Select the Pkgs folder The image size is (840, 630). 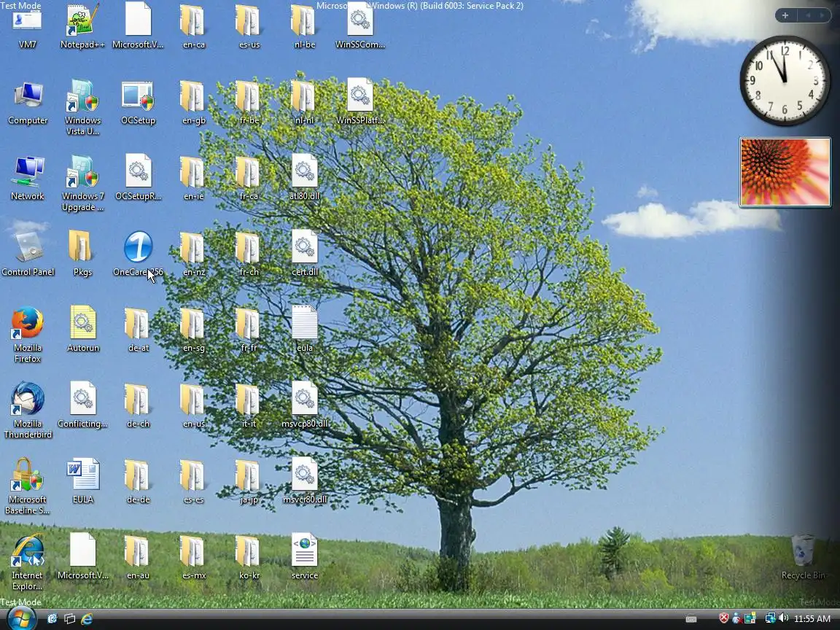82,254
